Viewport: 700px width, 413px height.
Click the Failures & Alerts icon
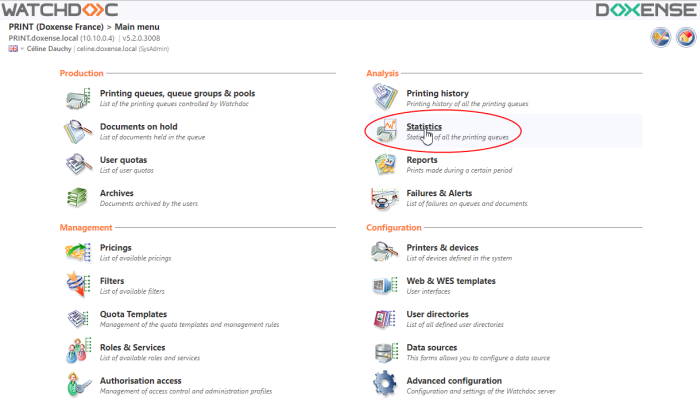385,198
